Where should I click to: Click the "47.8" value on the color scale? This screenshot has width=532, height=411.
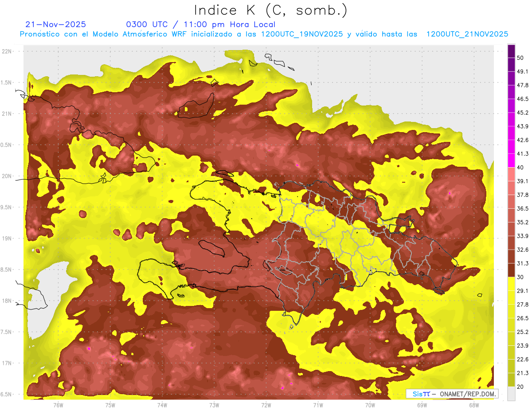click(x=522, y=85)
